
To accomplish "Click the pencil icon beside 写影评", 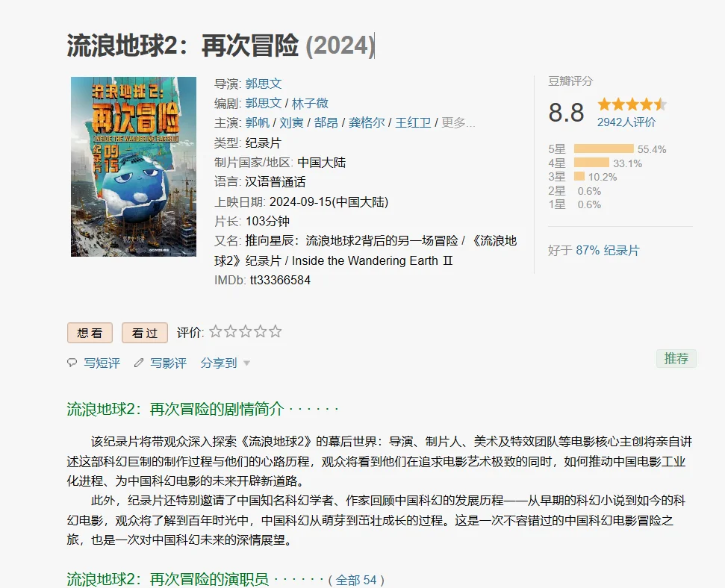I will pos(139,363).
